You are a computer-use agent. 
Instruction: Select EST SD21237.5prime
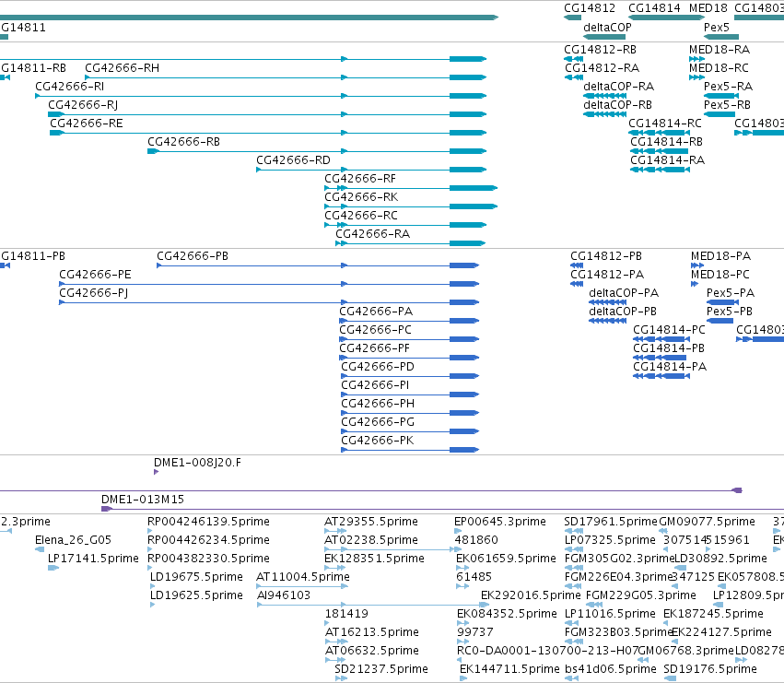[x=381, y=669]
